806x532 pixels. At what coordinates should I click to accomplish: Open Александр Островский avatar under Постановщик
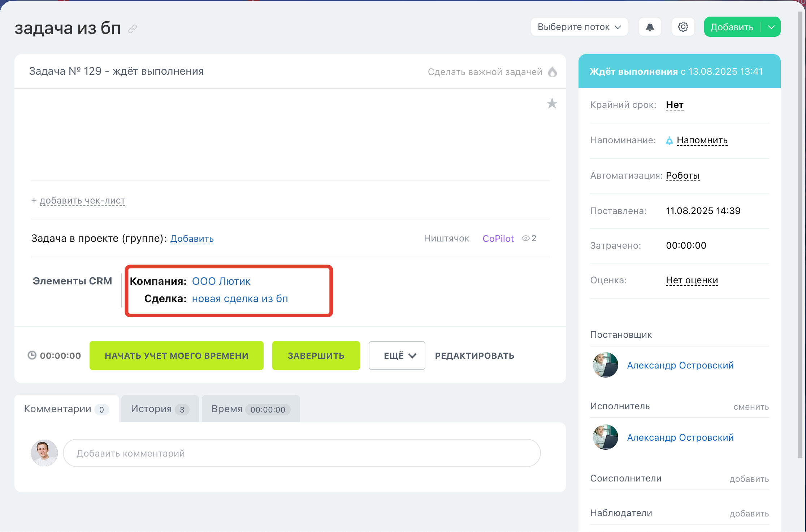pyautogui.click(x=606, y=365)
